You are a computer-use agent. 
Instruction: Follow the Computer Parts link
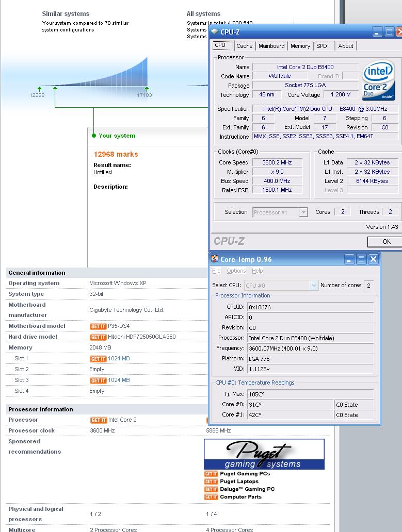click(x=240, y=497)
